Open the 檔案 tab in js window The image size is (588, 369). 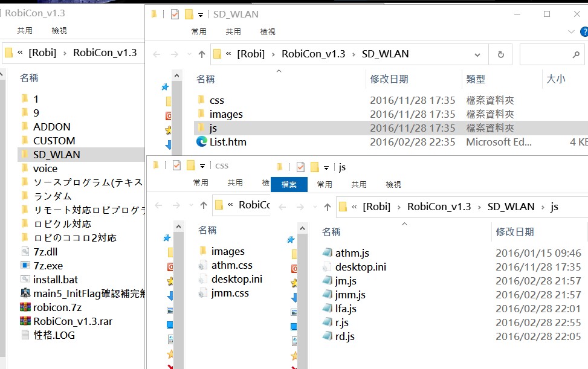pyautogui.click(x=289, y=185)
